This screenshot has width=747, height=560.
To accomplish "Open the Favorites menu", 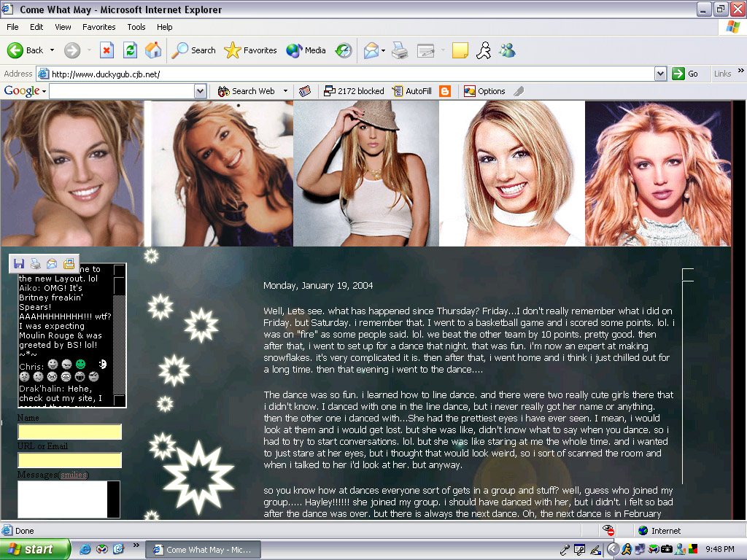I will 98,27.
